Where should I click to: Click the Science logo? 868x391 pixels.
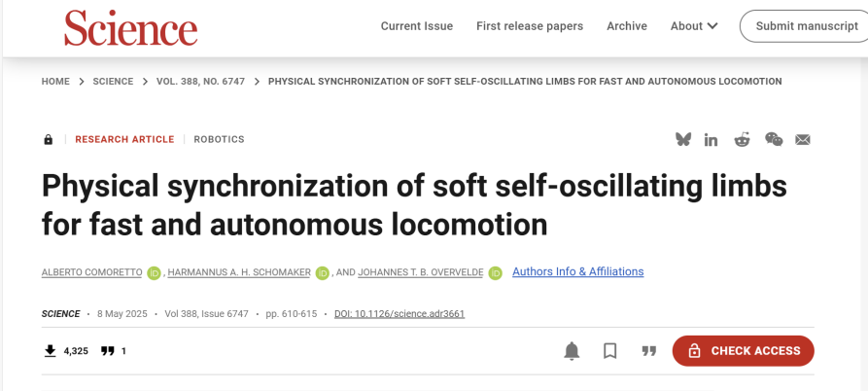pyautogui.click(x=130, y=28)
